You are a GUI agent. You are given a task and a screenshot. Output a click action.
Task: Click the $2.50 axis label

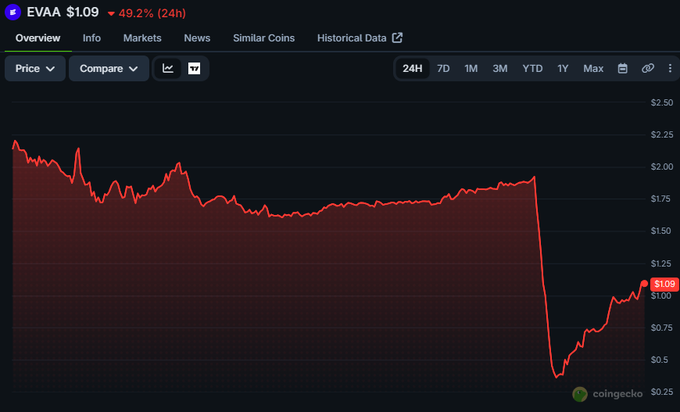[662, 103]
